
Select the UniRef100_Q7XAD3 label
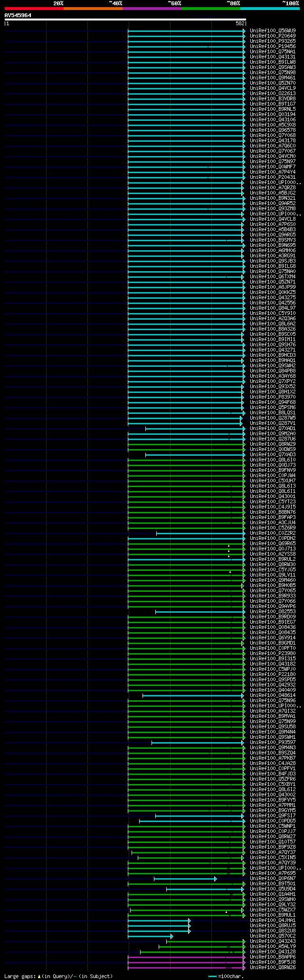click(x=273, y=454)
